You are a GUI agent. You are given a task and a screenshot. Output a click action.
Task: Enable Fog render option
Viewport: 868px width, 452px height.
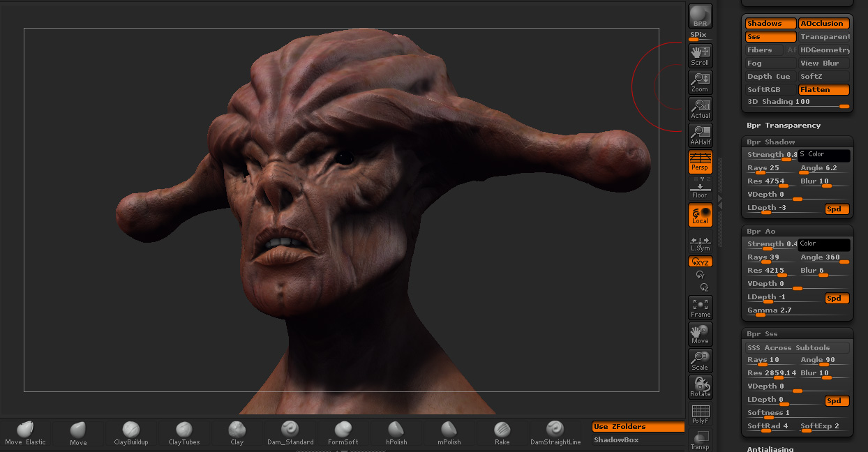771,63
